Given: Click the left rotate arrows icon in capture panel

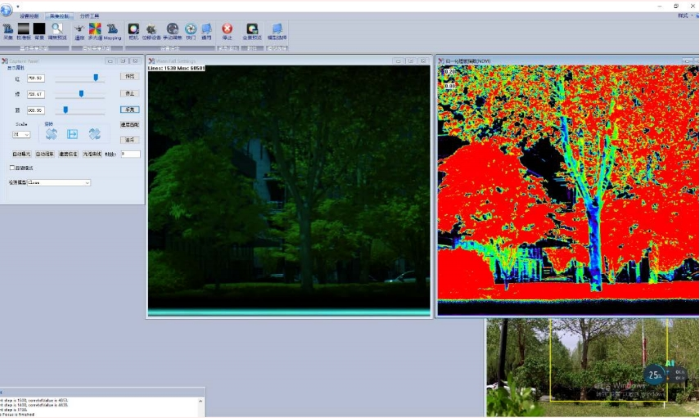Looking at the screenshot, I should (x=50, y=134).
